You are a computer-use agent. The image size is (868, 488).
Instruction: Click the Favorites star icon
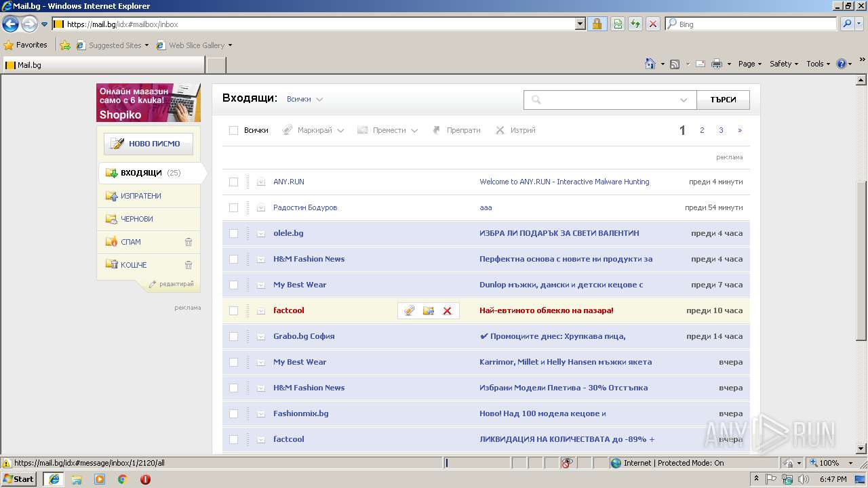(8, 45)
